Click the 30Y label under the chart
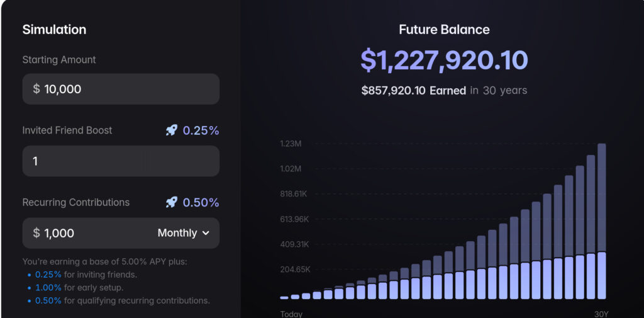 pos(601,314)
